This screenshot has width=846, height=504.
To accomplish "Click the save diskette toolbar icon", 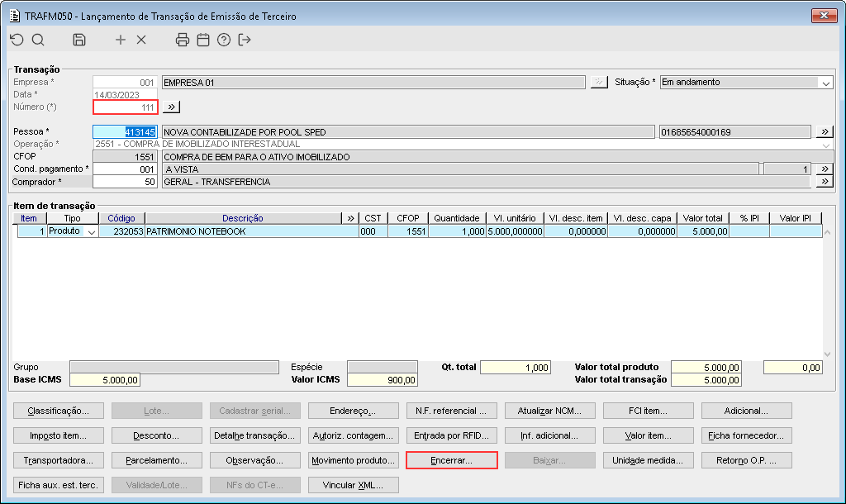I will tap(79, 40).
